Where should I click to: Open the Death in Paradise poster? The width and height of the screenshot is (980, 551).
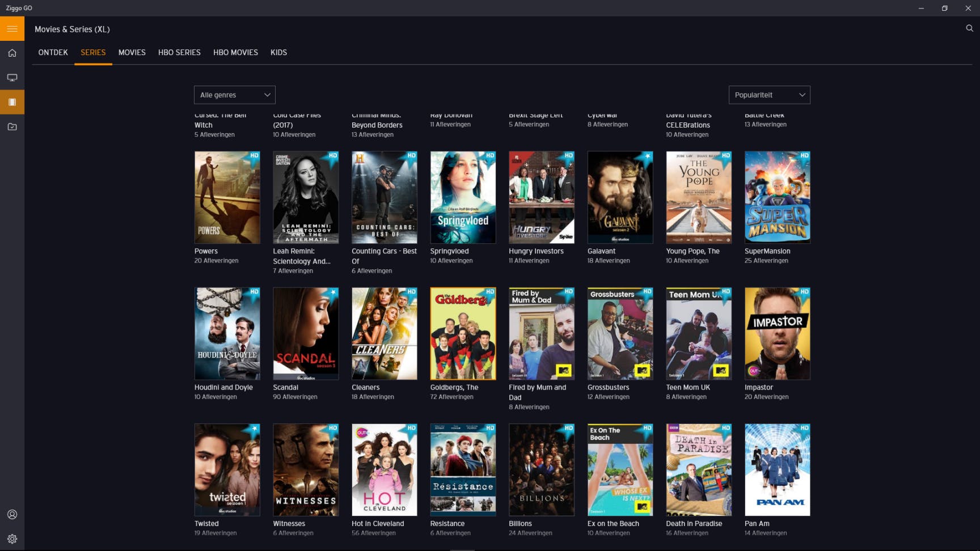click(x=699, y=470)
